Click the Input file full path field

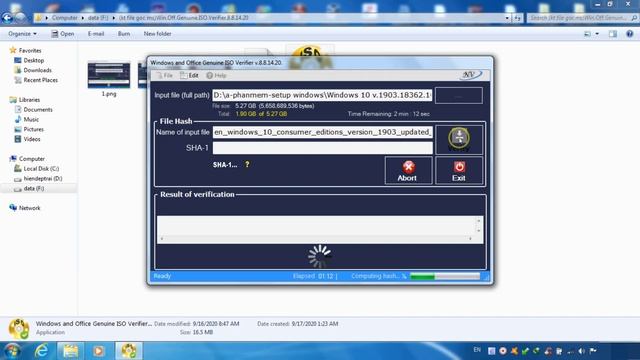pos(322,95)
